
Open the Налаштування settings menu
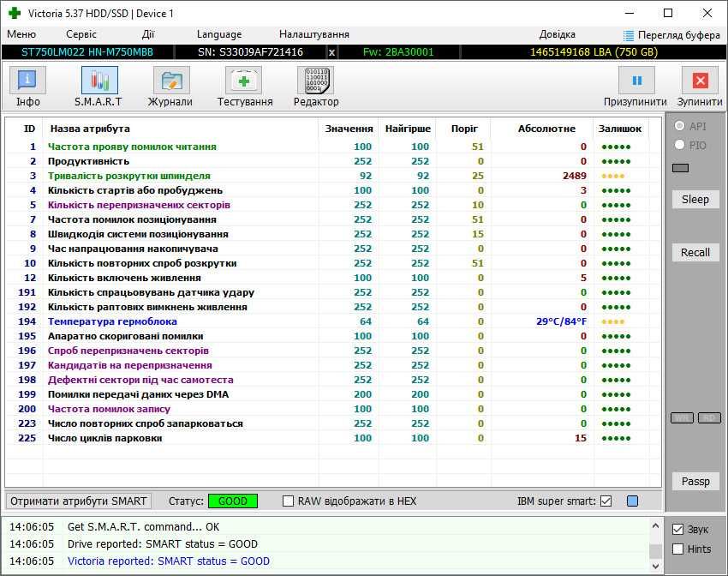[x=314, y=34]
